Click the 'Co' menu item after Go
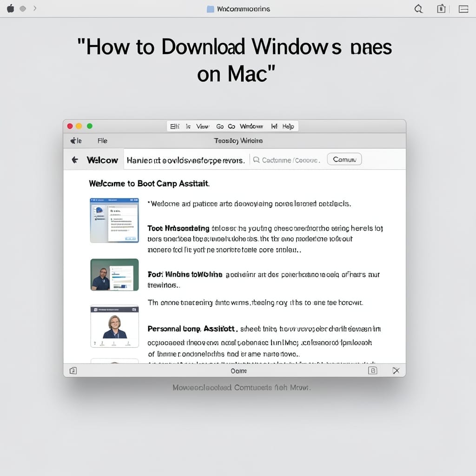The width and height of the screenshot is (476, 476). [231, 126]
